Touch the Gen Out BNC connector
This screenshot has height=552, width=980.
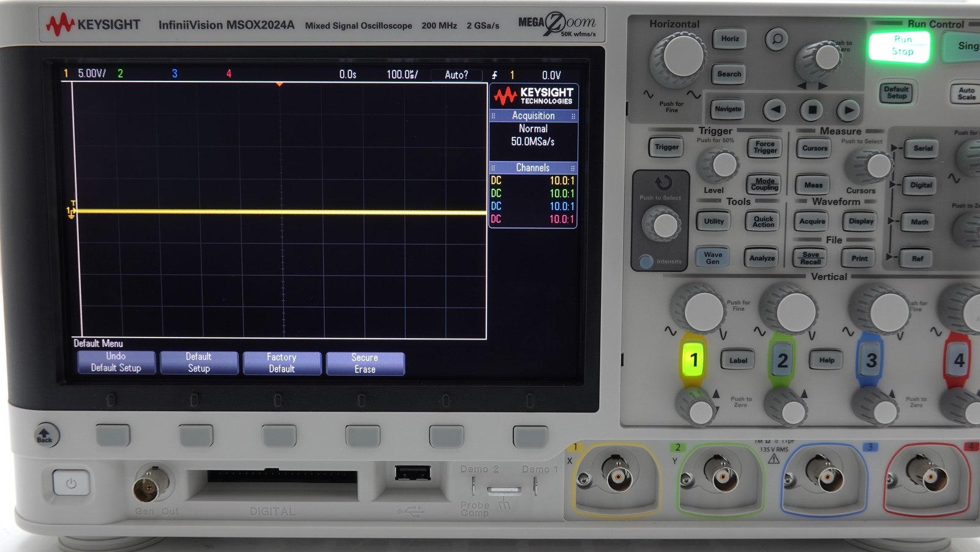149,484
